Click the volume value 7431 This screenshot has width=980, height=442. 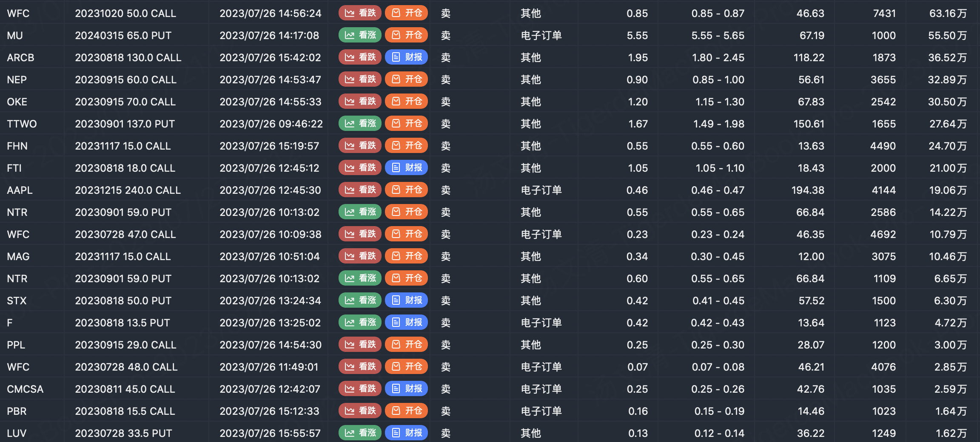[x=884, y=14]
